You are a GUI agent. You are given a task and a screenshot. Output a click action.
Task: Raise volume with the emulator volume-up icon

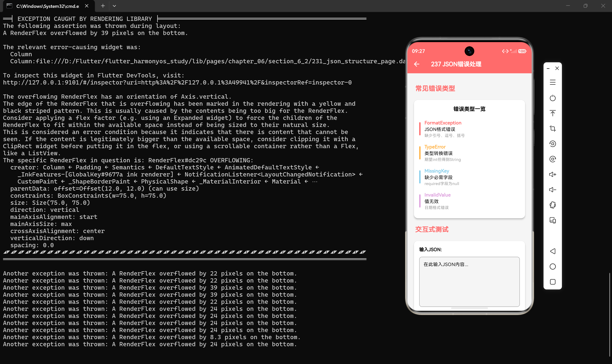click(553, 174)
